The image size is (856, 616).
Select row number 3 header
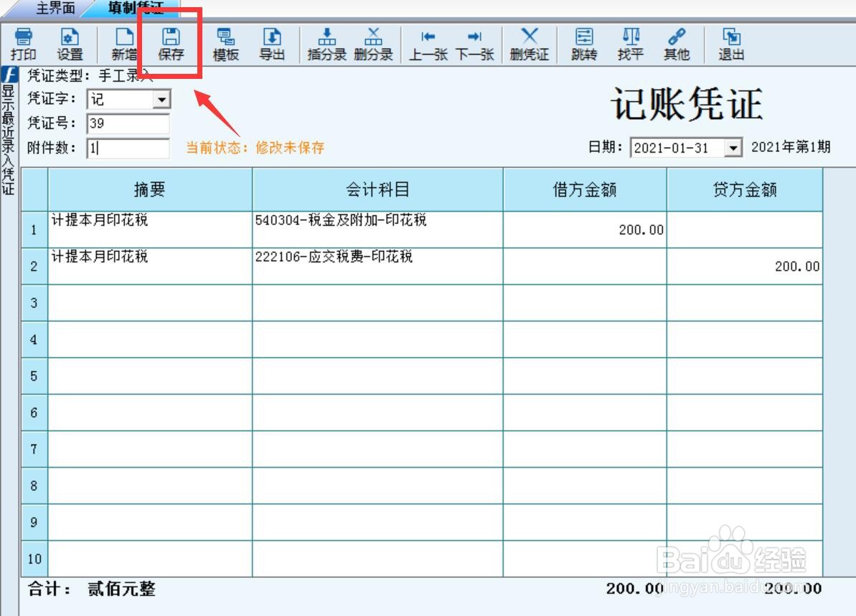(34, 303)
